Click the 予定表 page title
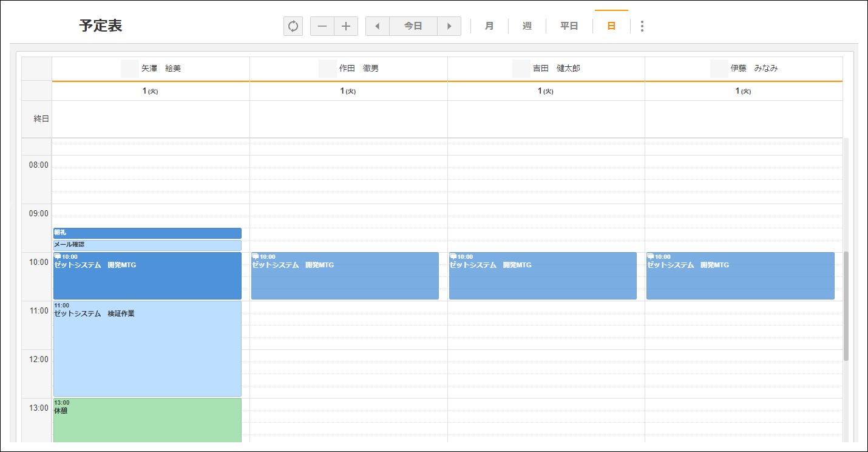868x452 pixels. tap(101, 26)
